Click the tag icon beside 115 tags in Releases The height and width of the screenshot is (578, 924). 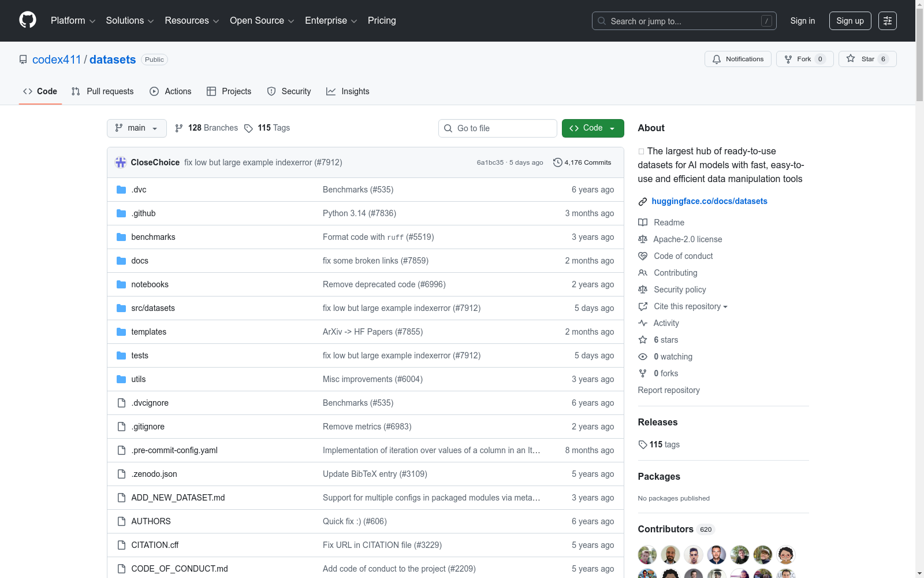643,444
